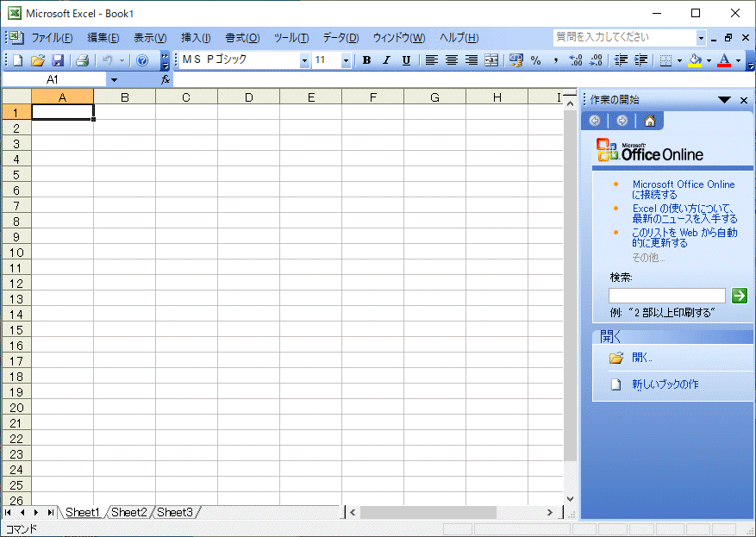Click the task pane Home icon
The height and width of the screenshot is (537, 756).
click(650, 121)
